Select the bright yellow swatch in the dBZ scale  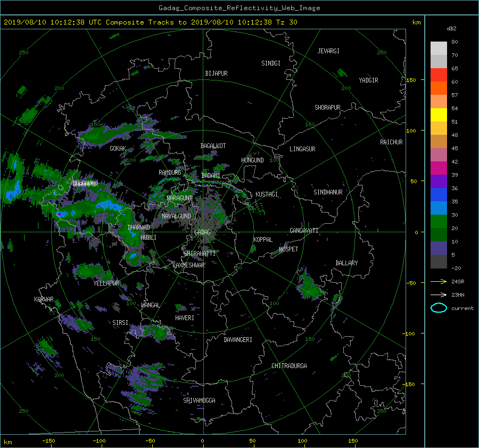tap(439, 115)
